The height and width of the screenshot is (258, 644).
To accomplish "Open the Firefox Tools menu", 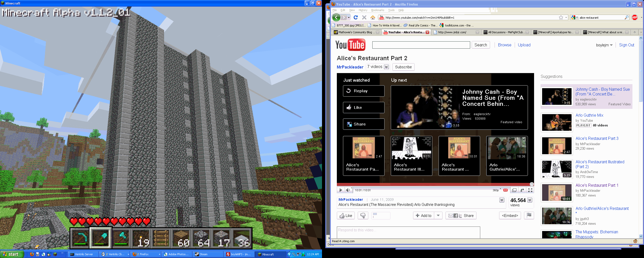I will (391, 10).
